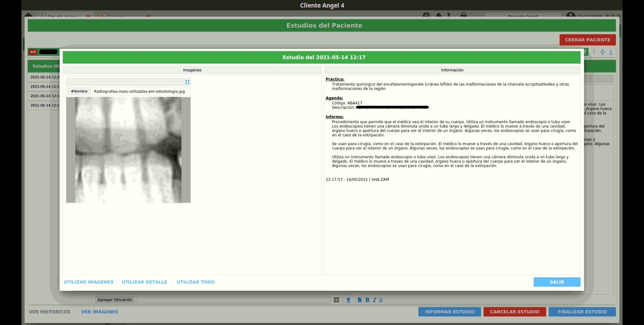Click the CANCELAR ESTUDIO button

coord(515,312)
